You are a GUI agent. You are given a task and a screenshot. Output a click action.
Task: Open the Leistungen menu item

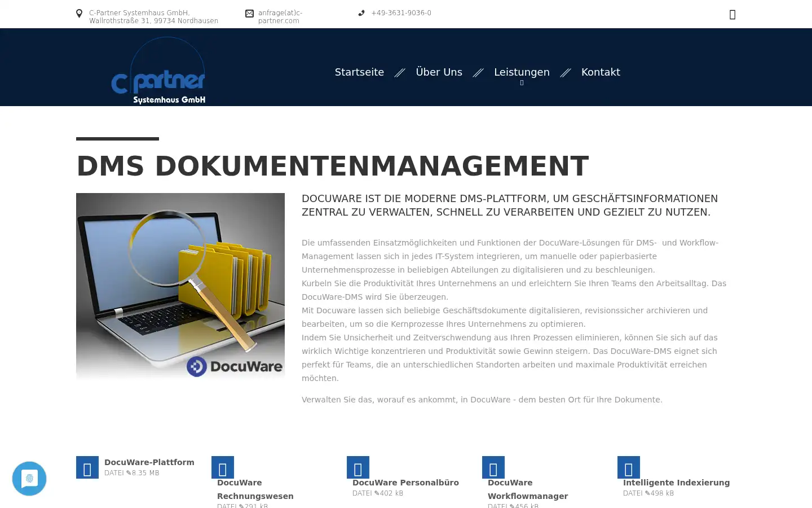click(x=522, y=72)
